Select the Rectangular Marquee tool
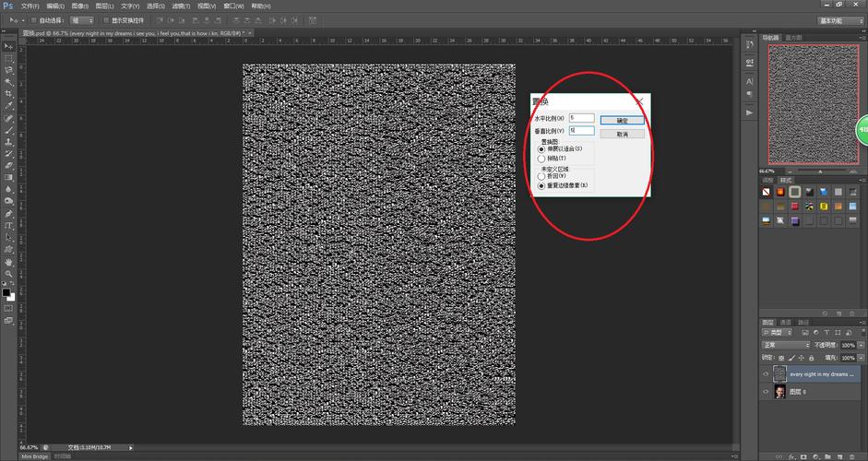The image size is (868, 461). click(8, 57)
